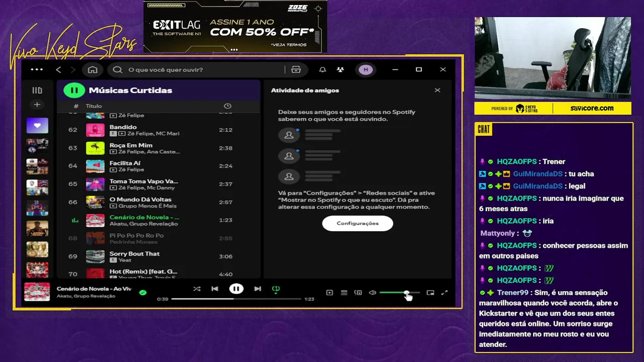Maximize the Spotify window
644x362 pixels.
coord(419,69)
